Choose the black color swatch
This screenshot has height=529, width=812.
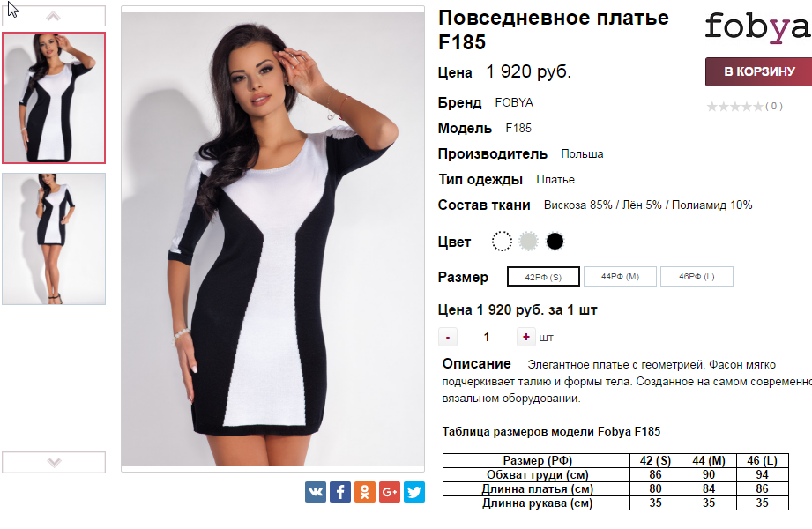coord(555,242)
